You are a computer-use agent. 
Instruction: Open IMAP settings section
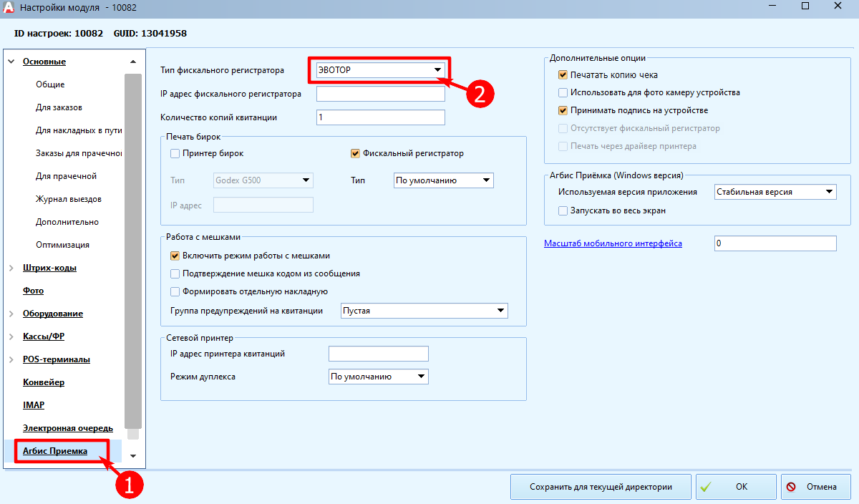click(34, 405)
